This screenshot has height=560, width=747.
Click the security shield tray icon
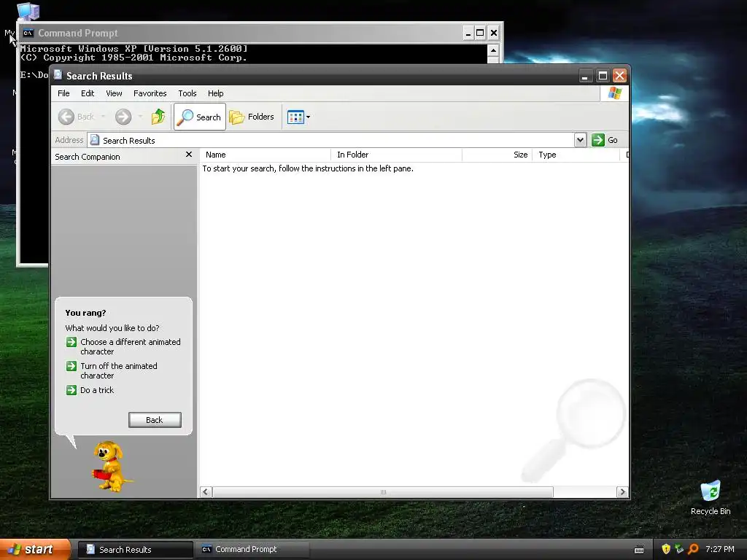(666, 549)
